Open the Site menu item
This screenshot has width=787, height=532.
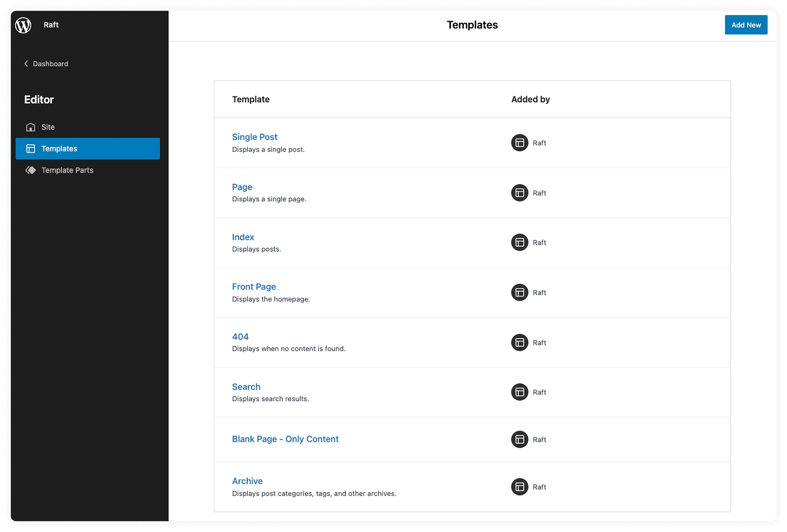48,127
